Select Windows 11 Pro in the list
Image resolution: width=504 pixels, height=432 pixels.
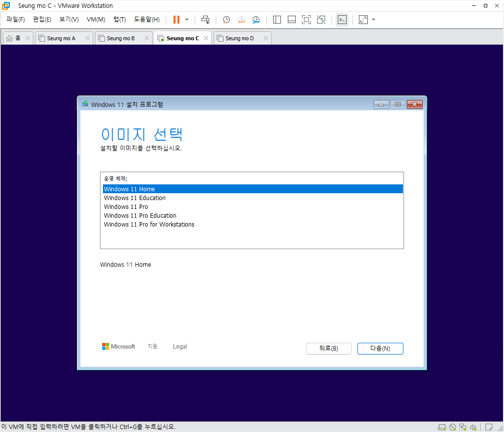(252, 206)
